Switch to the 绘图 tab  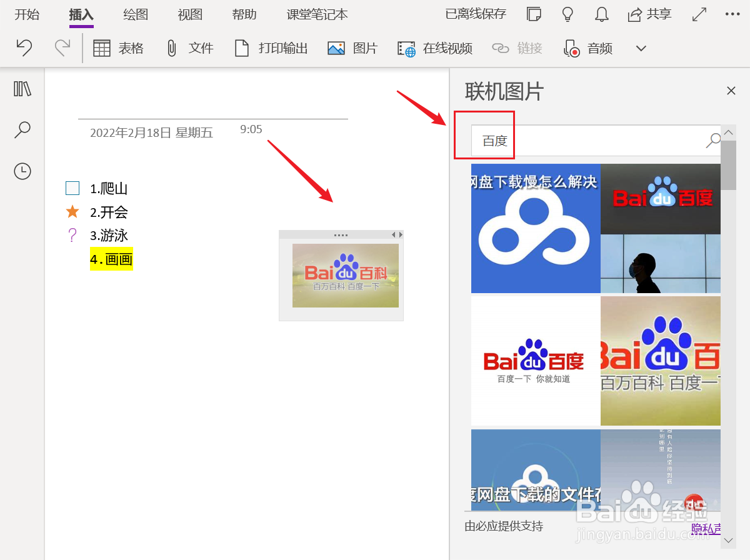136,14
